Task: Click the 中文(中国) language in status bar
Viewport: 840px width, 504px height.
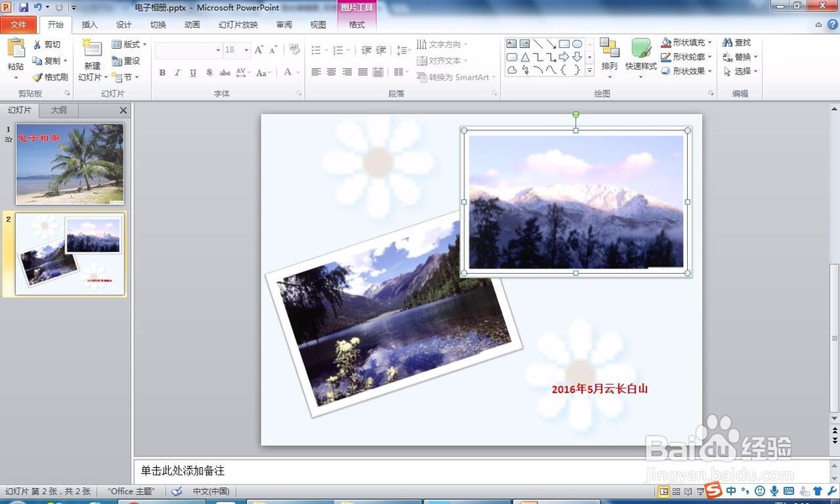Action: [211, 491]
